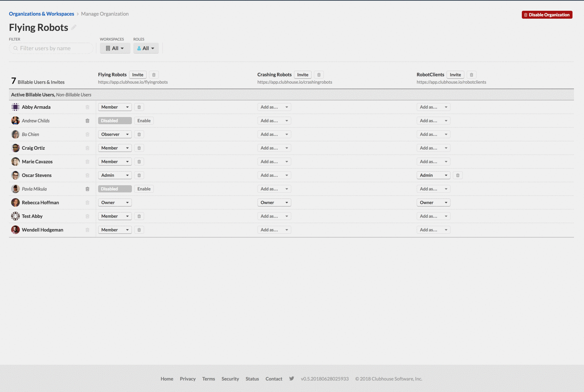Enable Pavla Mikula in Flying Robots

(x=144, y=189)
